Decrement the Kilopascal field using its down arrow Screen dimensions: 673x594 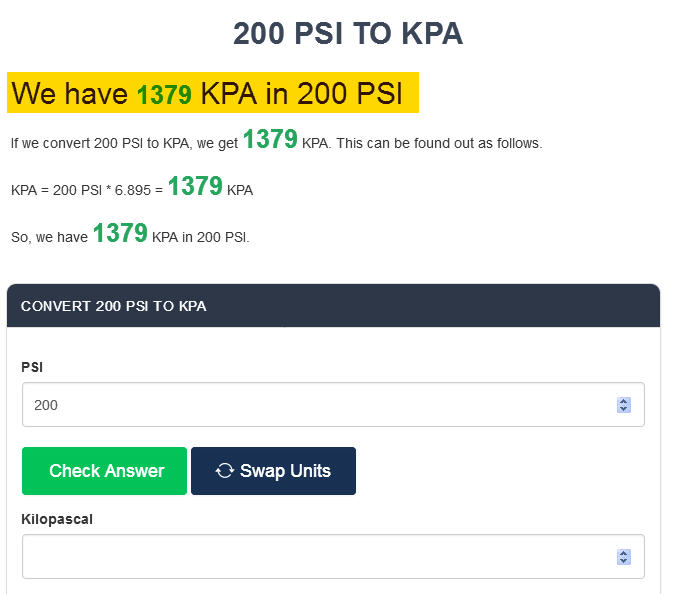click(x=624, y=561)
